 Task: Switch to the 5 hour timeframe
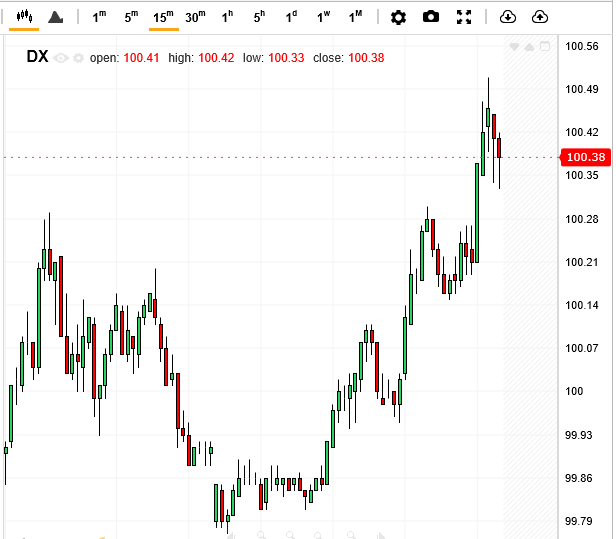point(259,17)
